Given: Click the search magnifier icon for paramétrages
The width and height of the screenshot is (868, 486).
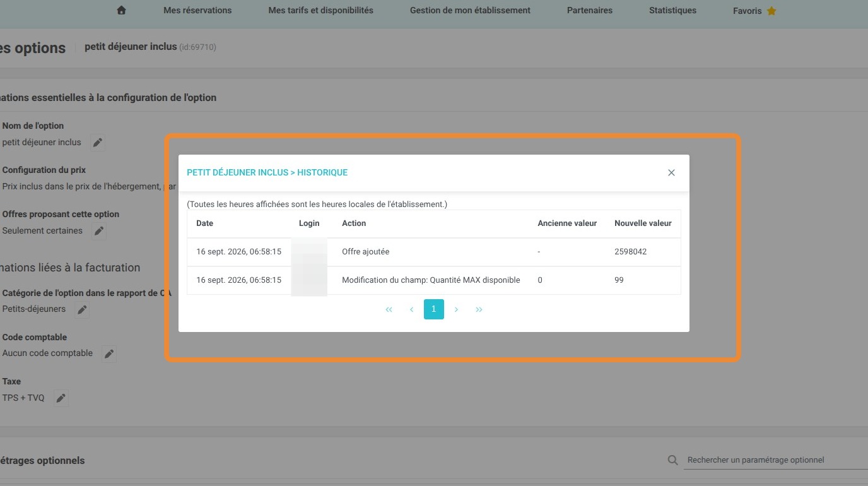Looking at the screenshot, I should [673, 460].
